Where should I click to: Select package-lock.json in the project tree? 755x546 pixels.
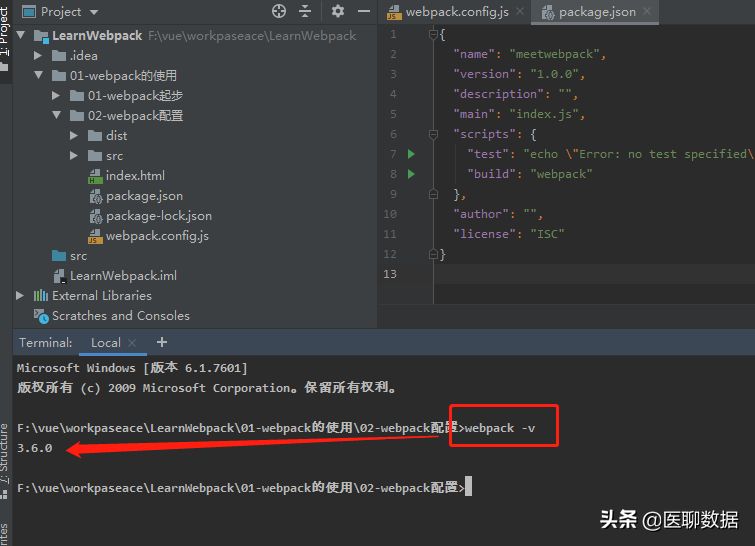pyautogui.click(x=158, y=216)
